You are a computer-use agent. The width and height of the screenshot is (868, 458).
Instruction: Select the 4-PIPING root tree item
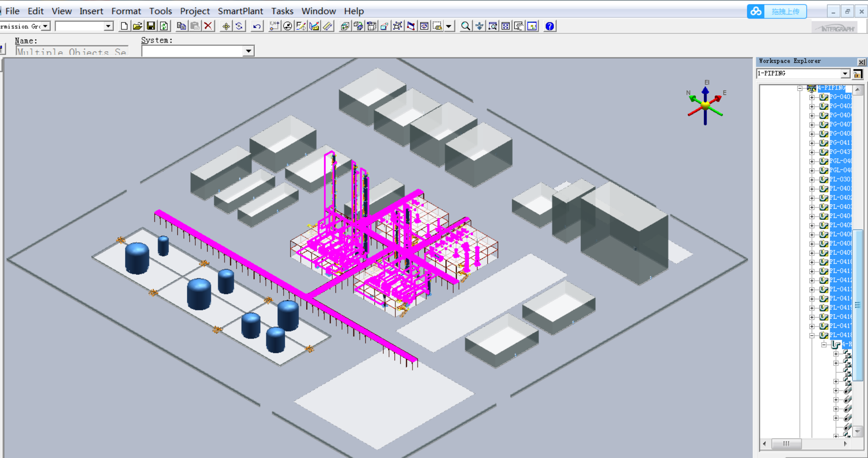pyautogui.click(x=831, y=87)
